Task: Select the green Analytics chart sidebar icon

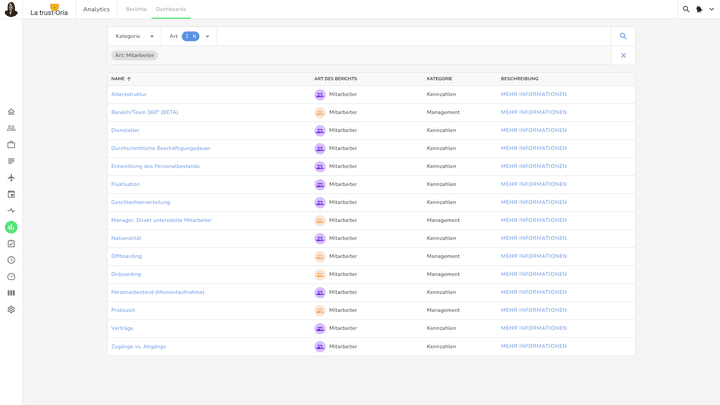Action: 11,227
